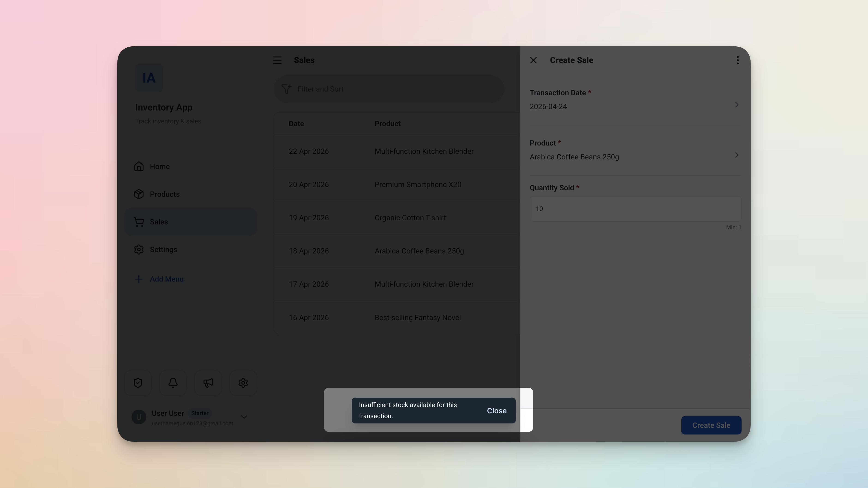This screenshot has height=488, width=868.
Task: Click the Home house icon
Action: pyautogui.click(x=139, y=166)
